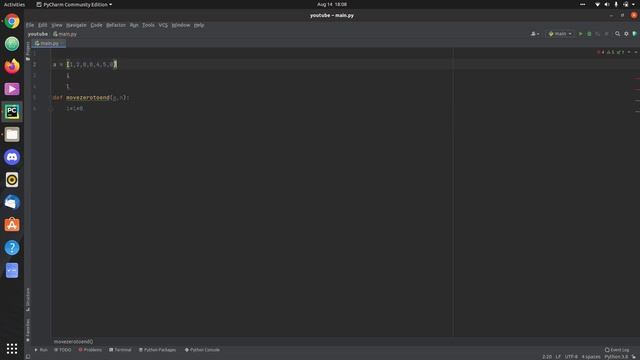Open Files manager from the dock
The image size is (640, 360).
click(12, 134)
